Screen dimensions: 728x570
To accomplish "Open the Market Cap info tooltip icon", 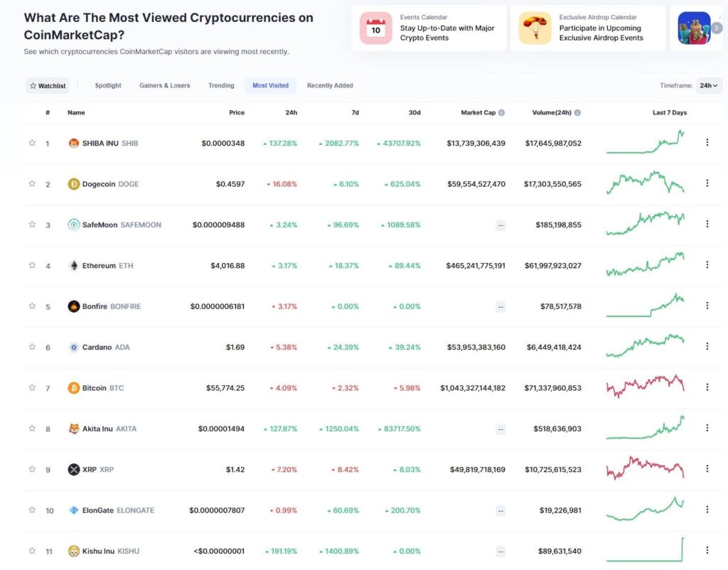I will tap(501, 113).
